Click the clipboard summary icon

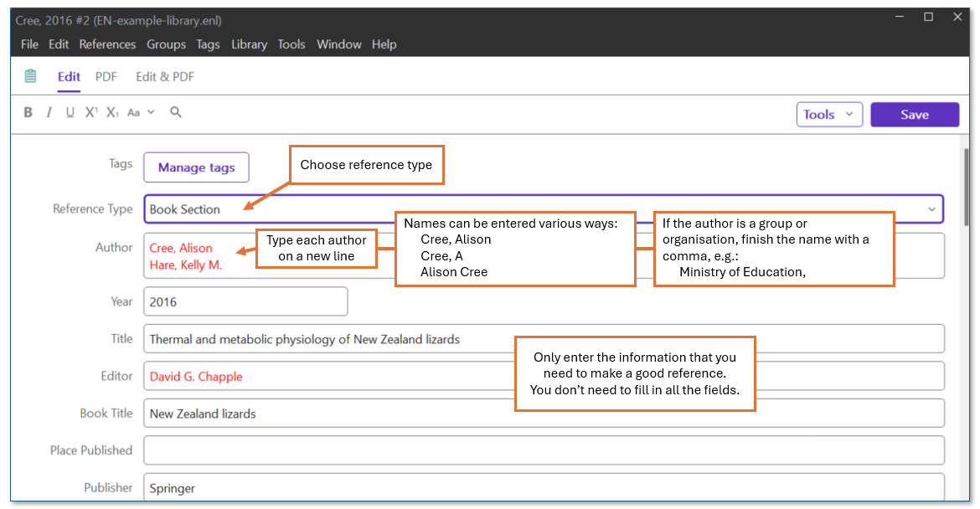click(x=30, y=75)
